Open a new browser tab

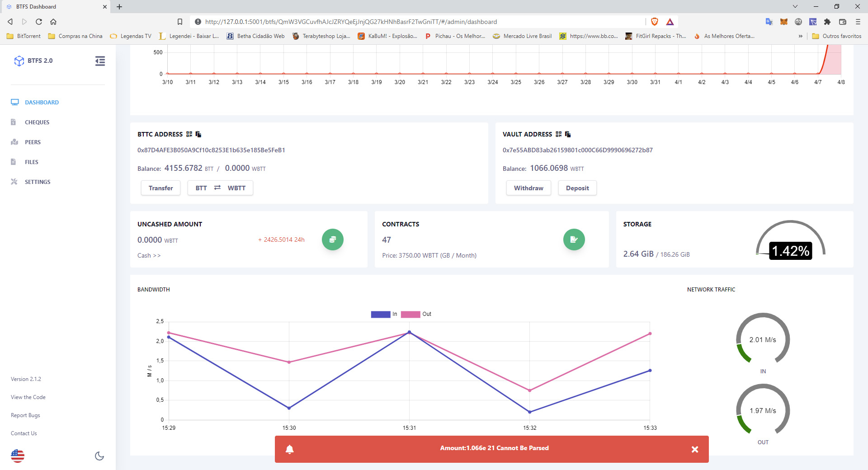point(119,7)
